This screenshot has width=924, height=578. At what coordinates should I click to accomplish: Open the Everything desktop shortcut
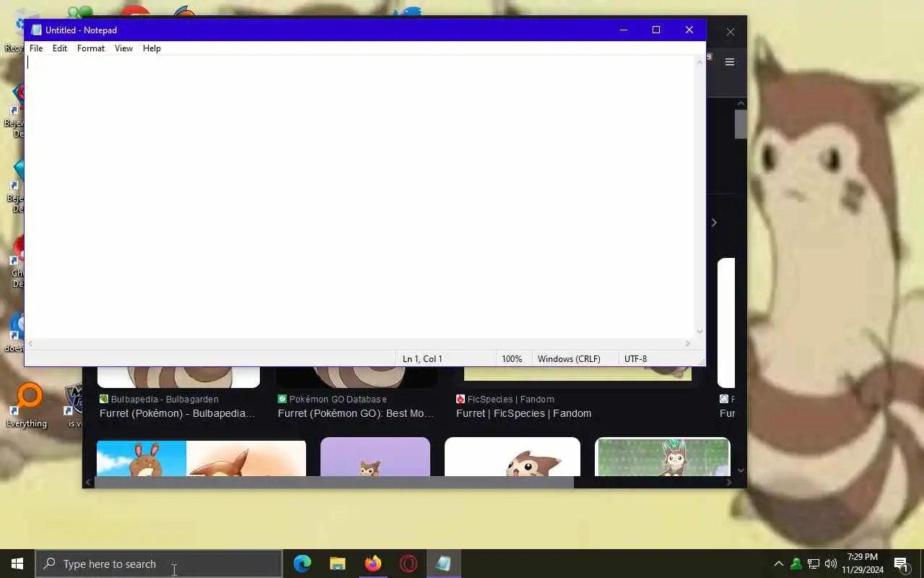click(27, 407)
